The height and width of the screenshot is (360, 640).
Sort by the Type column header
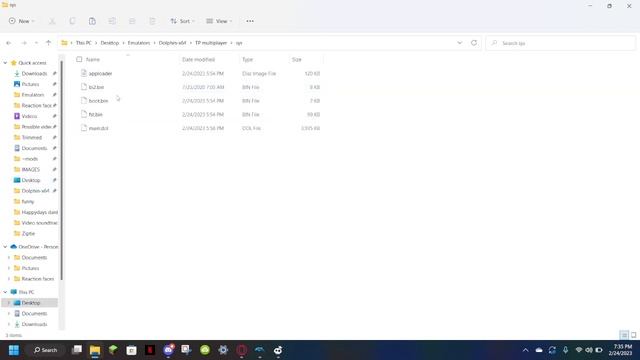pyautogui.click(x=247, y=60)
